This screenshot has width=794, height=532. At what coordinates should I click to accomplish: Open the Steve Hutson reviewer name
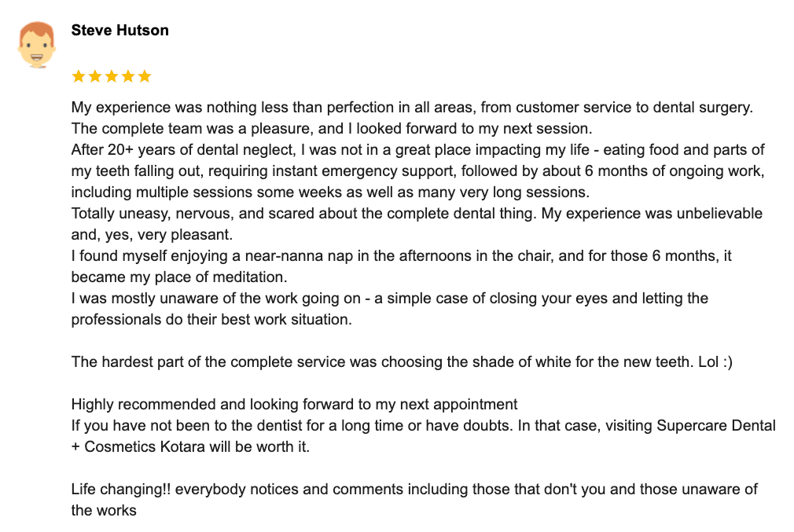119,31
